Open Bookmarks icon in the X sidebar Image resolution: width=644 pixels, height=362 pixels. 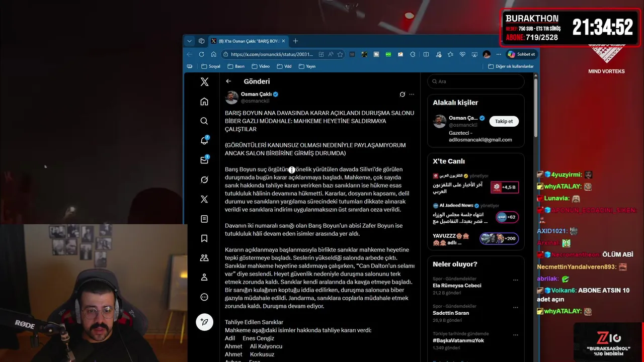204,238
